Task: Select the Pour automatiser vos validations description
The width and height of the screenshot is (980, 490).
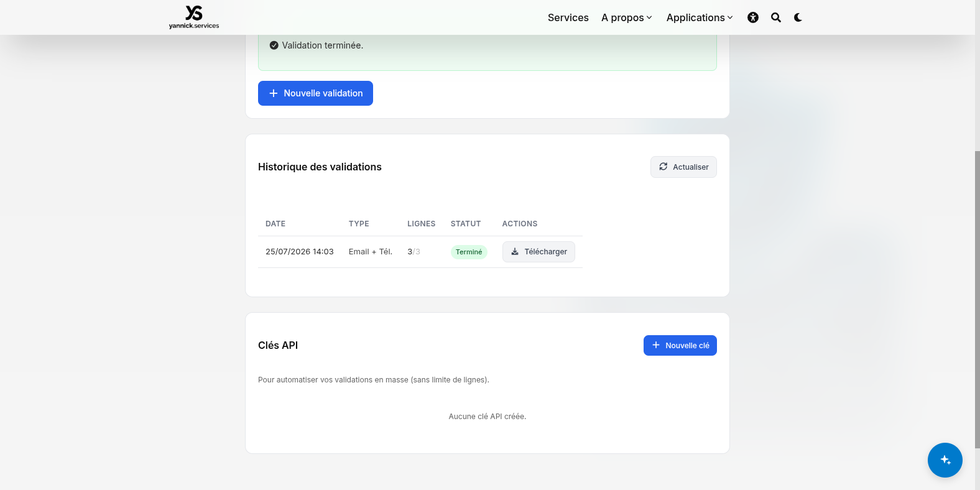Action: (374, 380)
